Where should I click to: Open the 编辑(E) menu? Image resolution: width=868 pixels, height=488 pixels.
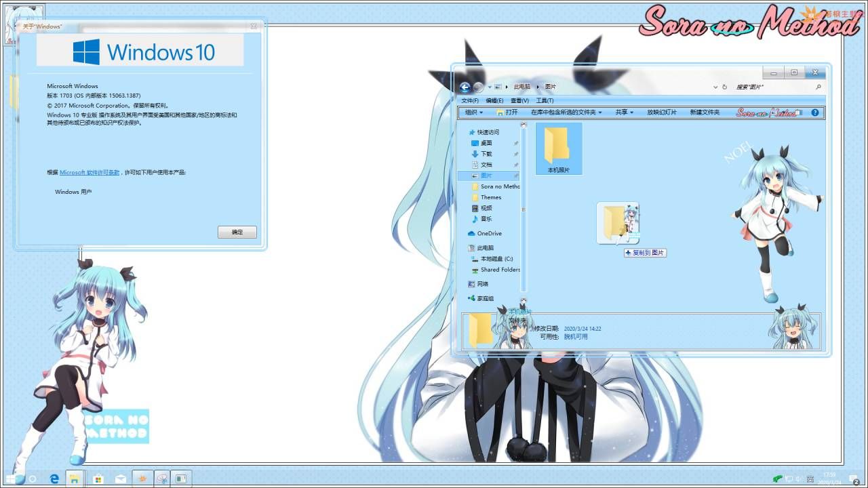coord(494,100)
